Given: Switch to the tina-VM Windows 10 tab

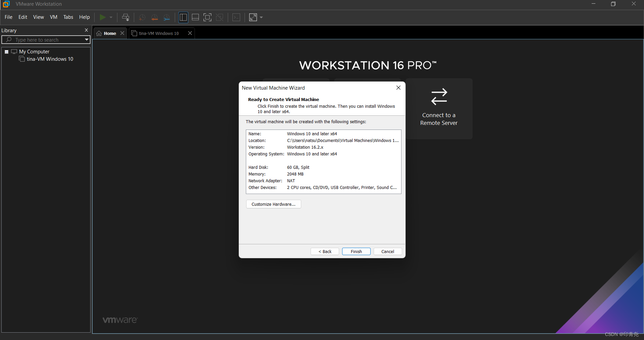Looking at the screenshot, I should point(159,33).
